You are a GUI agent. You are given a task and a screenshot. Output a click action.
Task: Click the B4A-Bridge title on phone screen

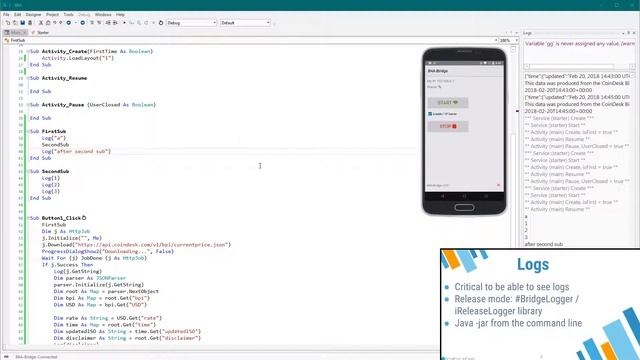click(438, 71)
